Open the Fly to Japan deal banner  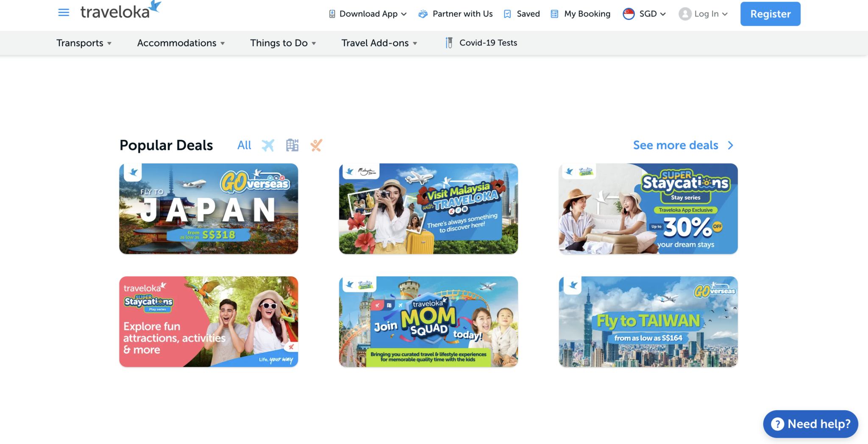pos(209,209)
